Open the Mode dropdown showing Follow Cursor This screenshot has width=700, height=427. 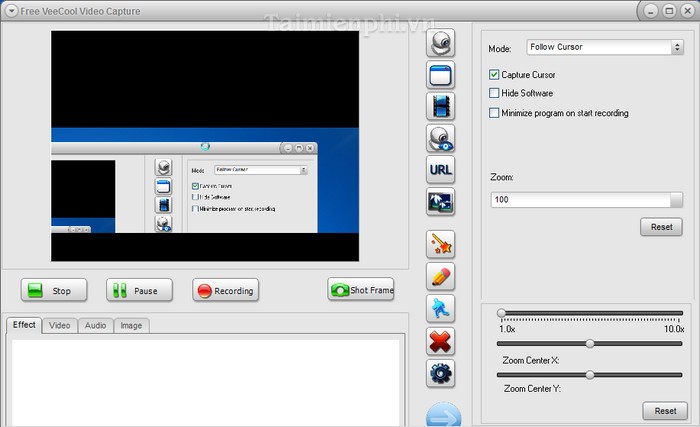pos(605,47)
